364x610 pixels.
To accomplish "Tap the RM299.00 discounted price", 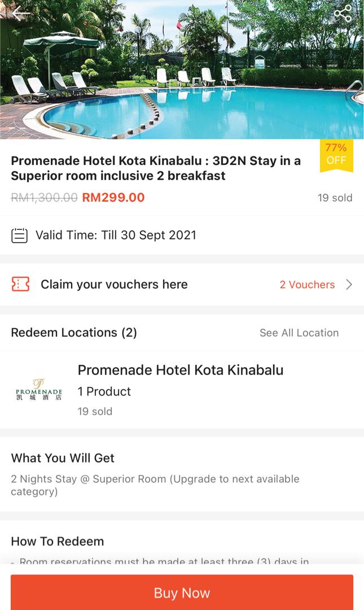I will tap(113, 198).
